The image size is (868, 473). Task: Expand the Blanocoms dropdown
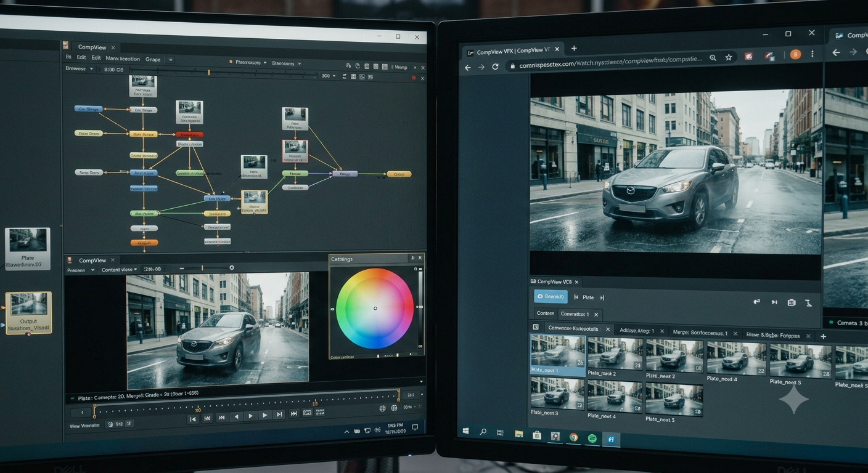[x=287, y=63]
